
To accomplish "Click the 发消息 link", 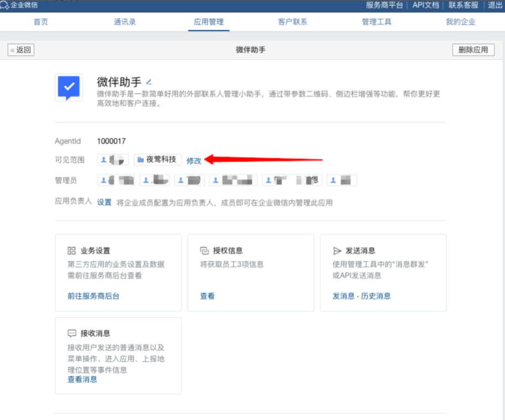I will [x=344, y=296].
